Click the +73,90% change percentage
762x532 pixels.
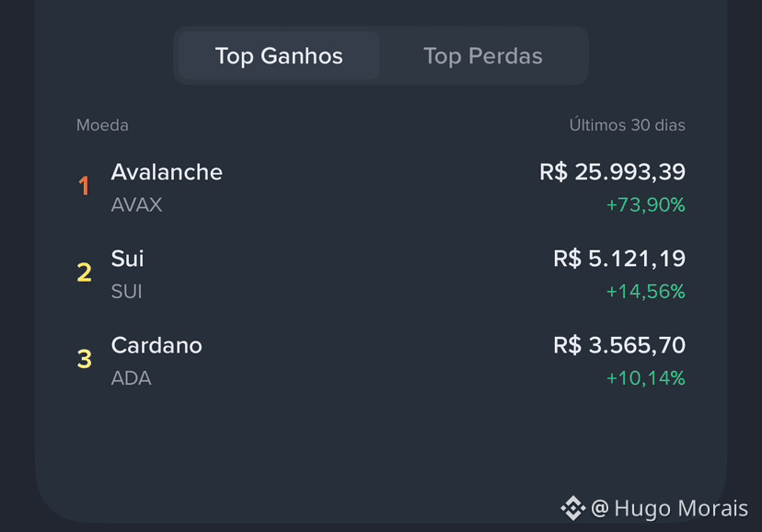pyautogui.click(x=646, y=205)
